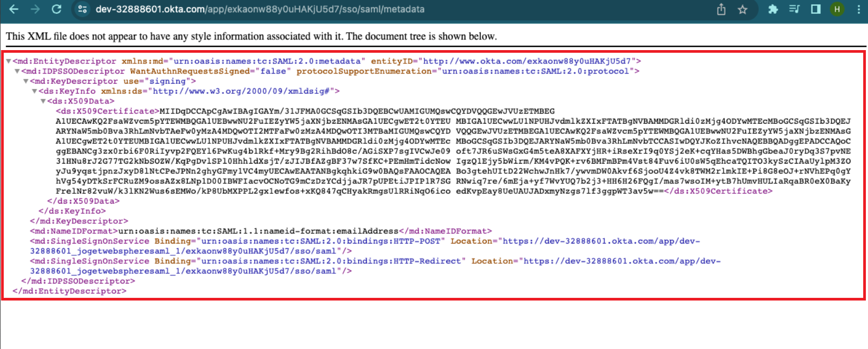Click the md:NameIDFormat element line

261,231
